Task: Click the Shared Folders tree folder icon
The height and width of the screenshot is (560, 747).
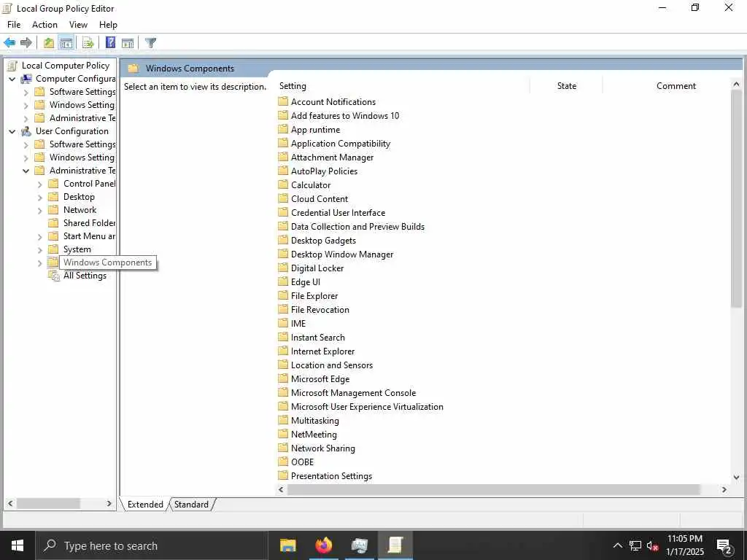Action: click(53, 223)
